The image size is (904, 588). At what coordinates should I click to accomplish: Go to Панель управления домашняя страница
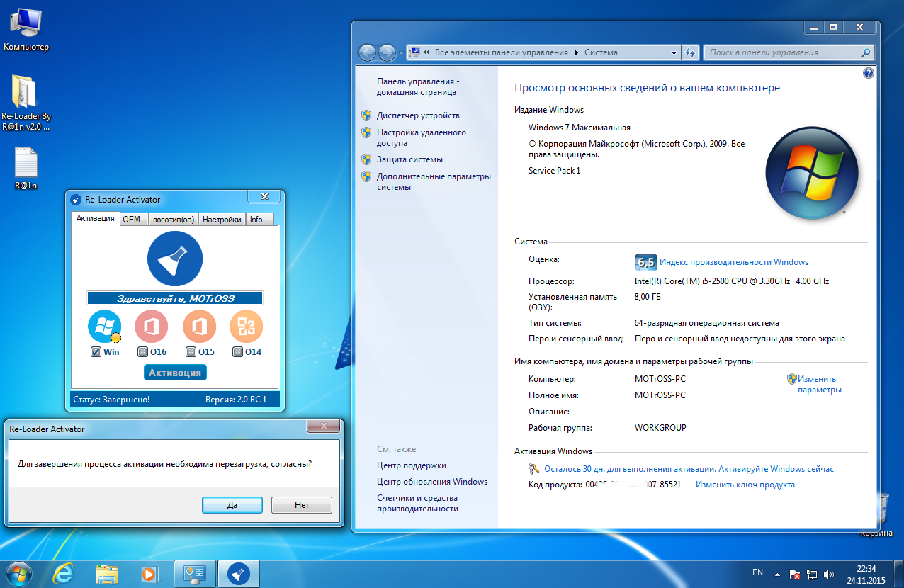418,86
